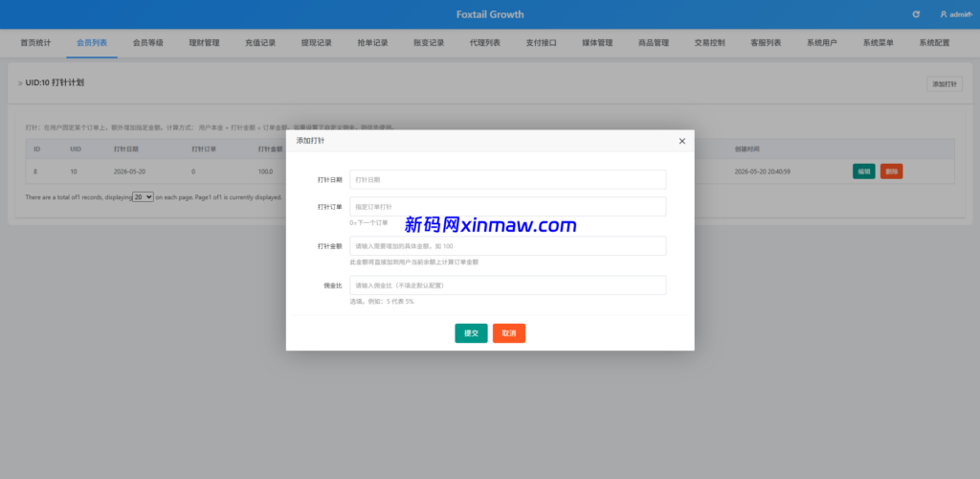Click the 2026-05-20 date cell
Image resolution: width=980 pixels, height=479 pixels.
coord(130,171)
